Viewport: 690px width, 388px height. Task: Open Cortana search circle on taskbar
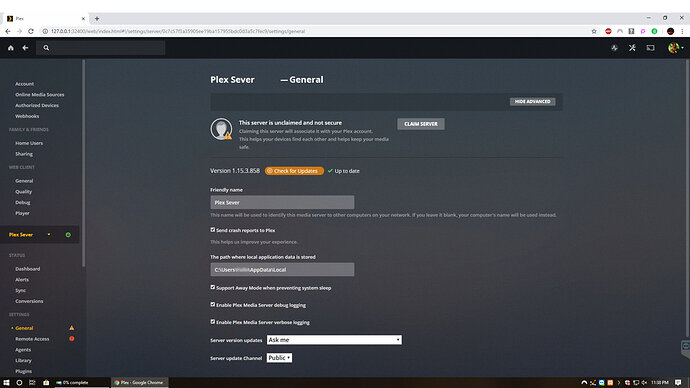(x=19, y=383)
